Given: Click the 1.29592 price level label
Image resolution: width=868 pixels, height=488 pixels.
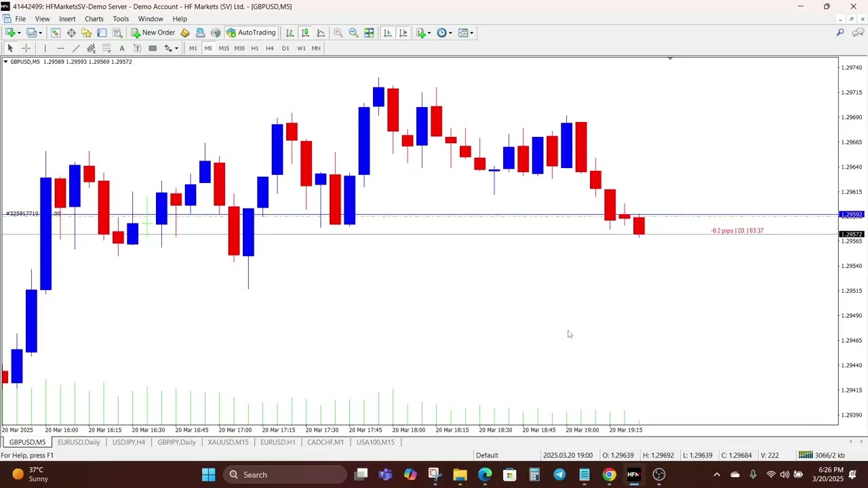Looking at the screenshot, I should tap(852, 215).
